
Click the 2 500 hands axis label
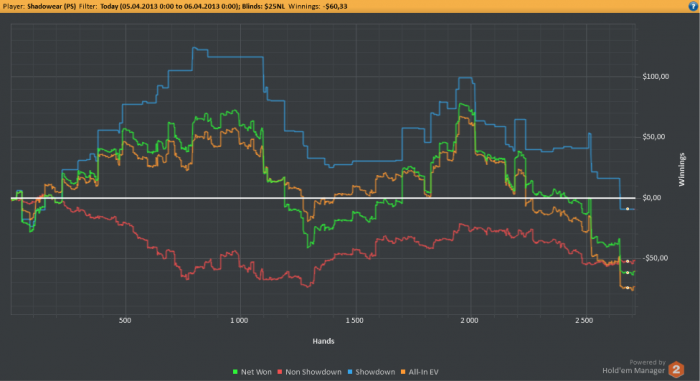coord(584,320)
